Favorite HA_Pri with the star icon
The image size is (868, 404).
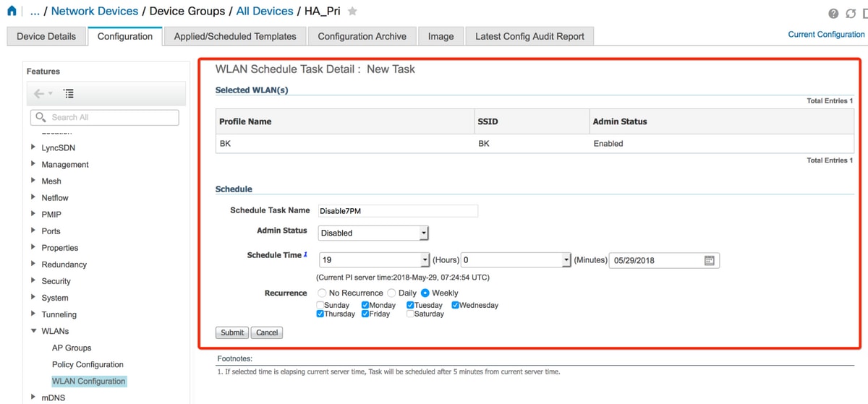[352, 11]
